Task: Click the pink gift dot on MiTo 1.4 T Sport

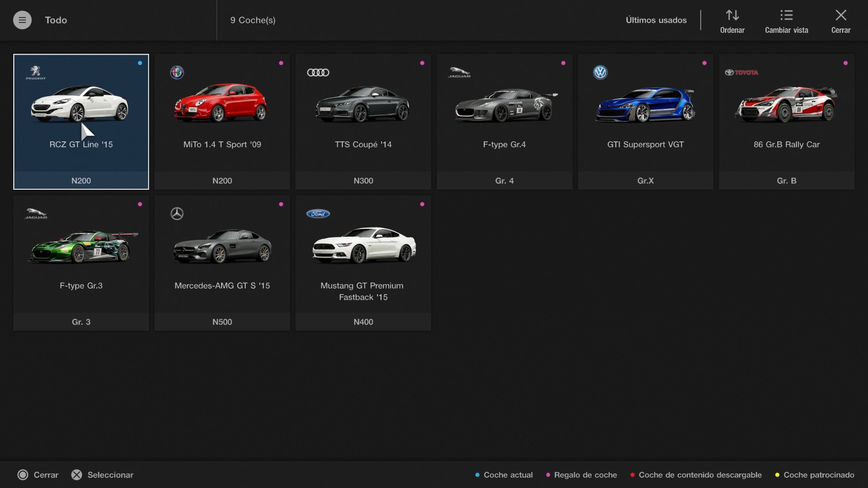Action: click(x=281, y=63)
